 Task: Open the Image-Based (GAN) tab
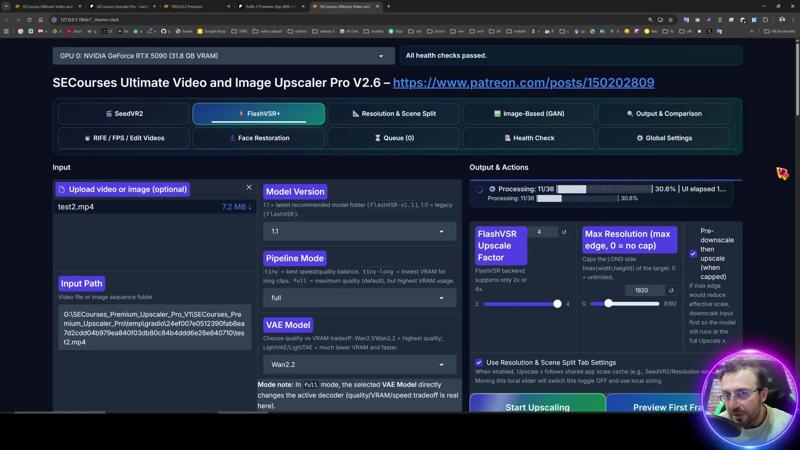529,114
